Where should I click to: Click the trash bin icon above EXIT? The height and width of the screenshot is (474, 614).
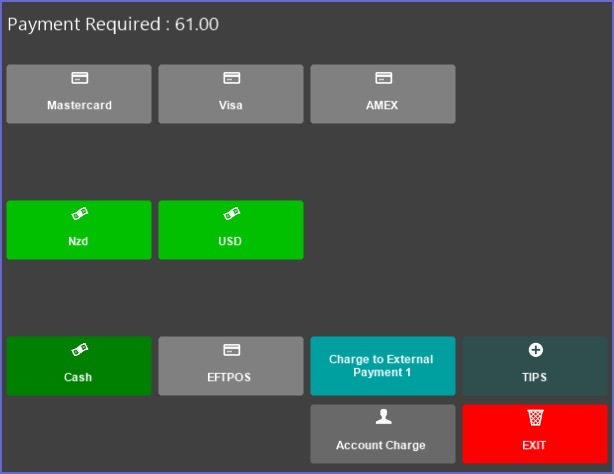click(x=535, y=417)
